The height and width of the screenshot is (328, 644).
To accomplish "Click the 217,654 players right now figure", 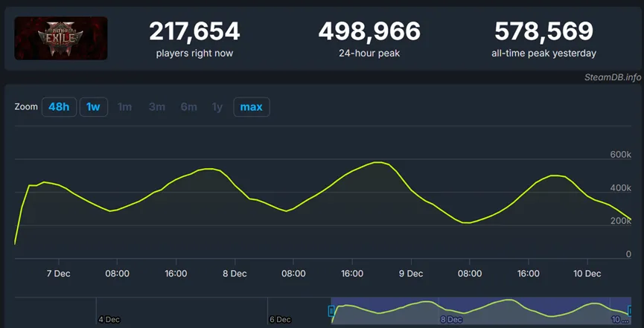I will (x=194, y=31).
